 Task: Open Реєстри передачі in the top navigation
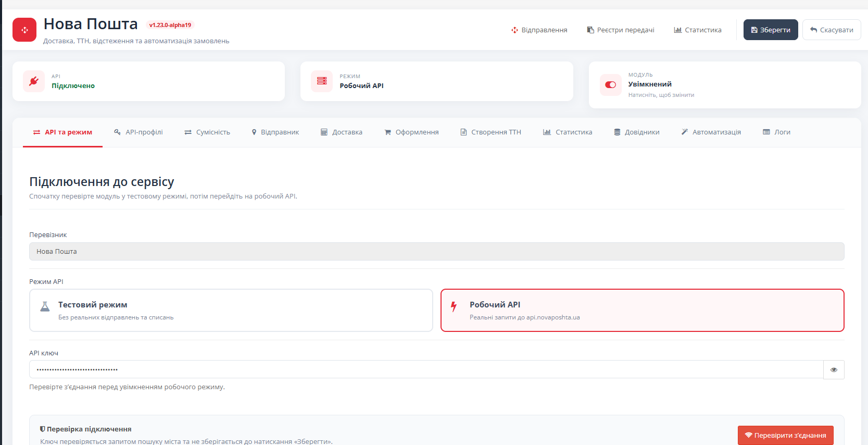click(x=621, y=30)
